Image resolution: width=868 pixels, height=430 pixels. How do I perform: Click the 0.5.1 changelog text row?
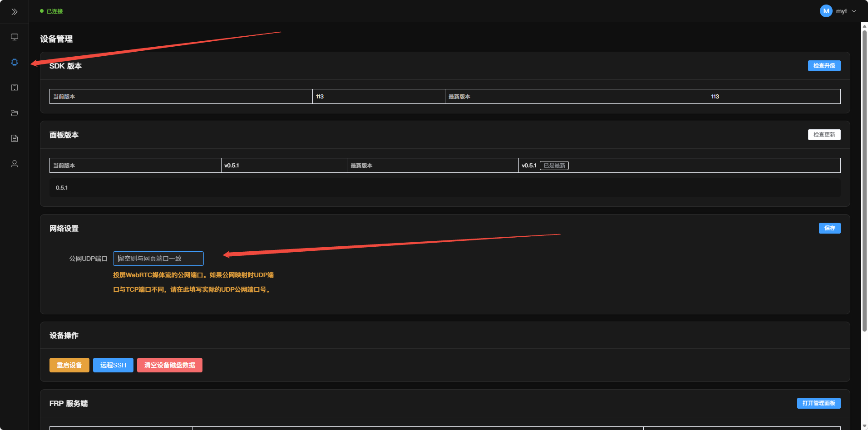[x=445, y=188]
